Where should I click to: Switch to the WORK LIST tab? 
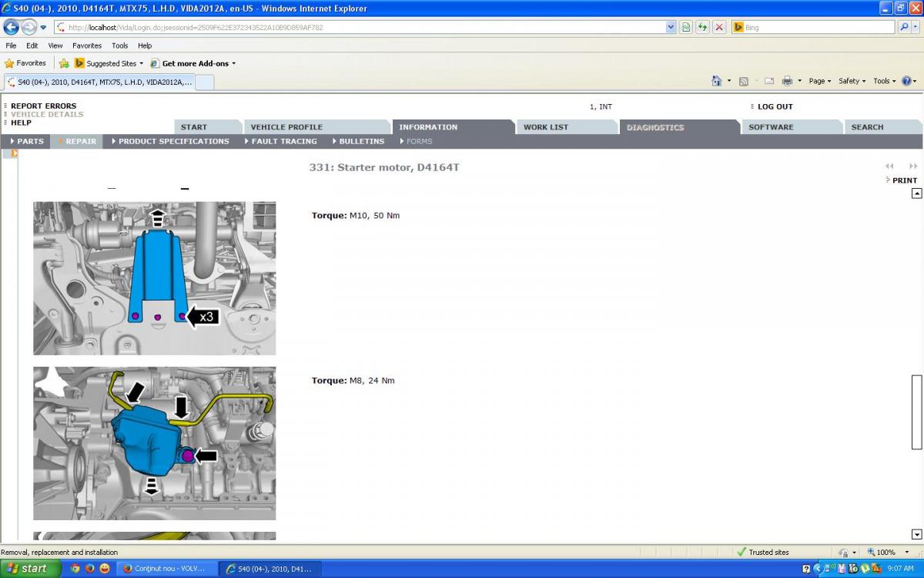click(567, 127)
